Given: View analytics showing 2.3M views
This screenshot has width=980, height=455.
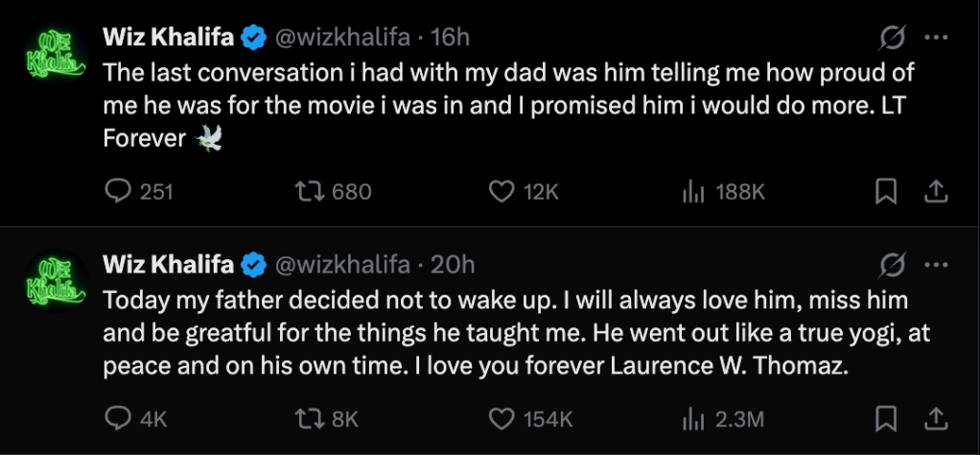Looking at the screenshot, I should [688, 419].
